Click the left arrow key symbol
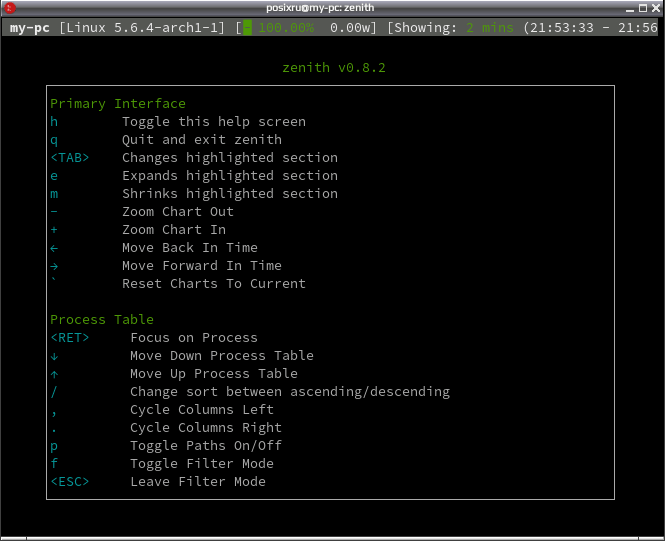This screenshot has height=541, width=665. point(54,248)
